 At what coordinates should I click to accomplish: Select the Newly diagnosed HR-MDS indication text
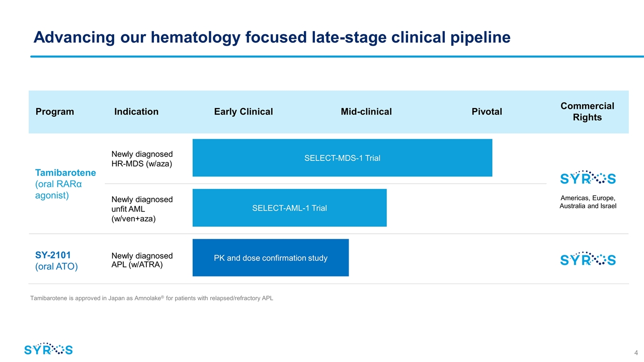pyautogui.click(x=142, y=158)
